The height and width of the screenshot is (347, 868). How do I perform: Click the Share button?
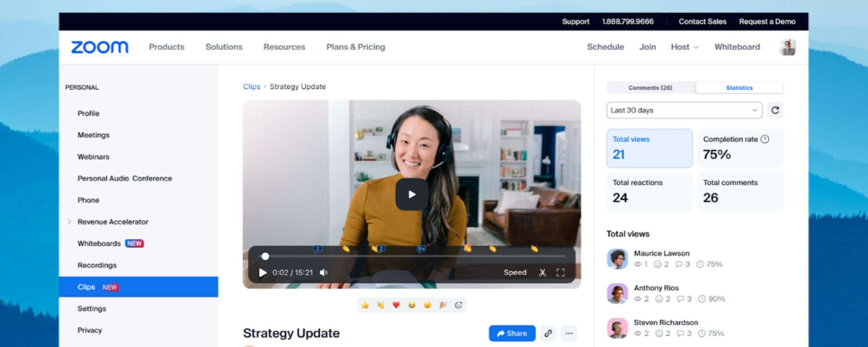[512, 333]
